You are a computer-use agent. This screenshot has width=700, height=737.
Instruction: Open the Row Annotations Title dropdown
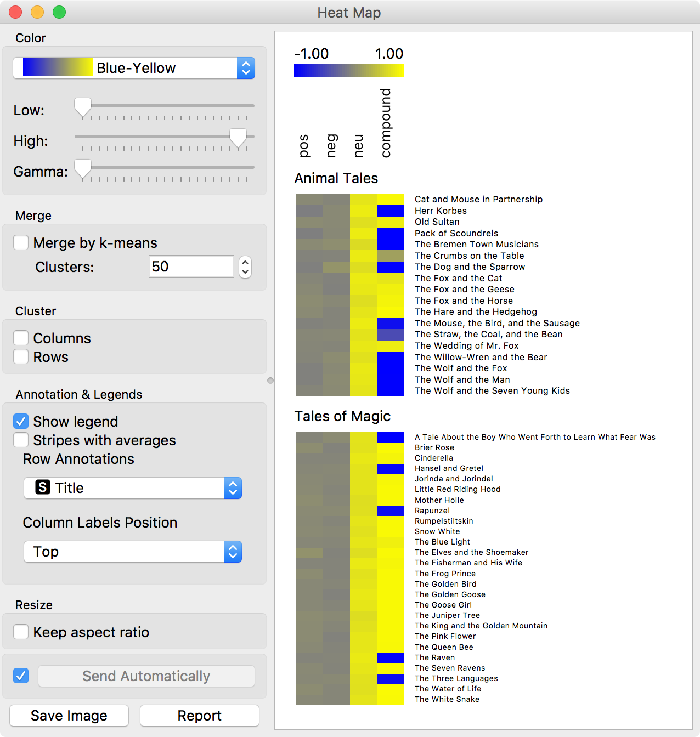point(133,488)
